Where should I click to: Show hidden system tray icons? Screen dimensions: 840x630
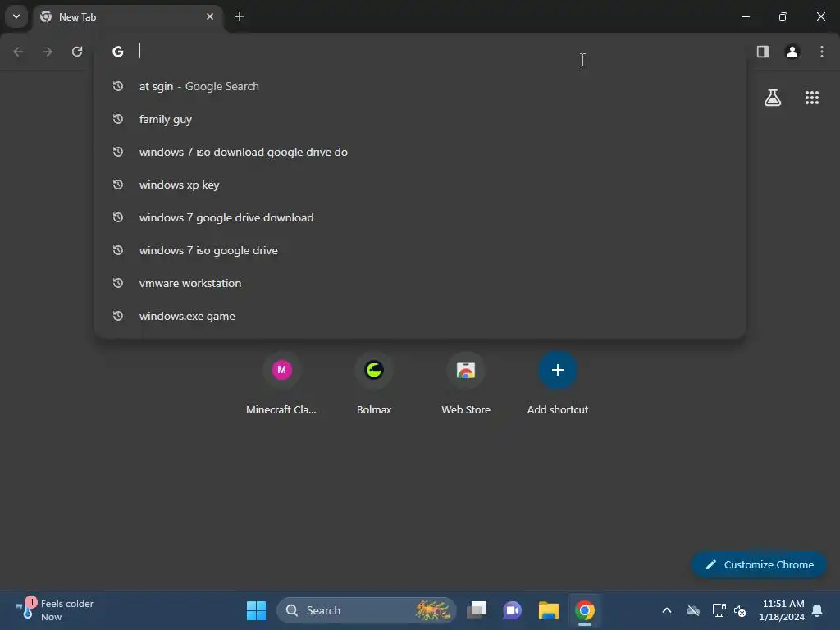pos(667,610)
